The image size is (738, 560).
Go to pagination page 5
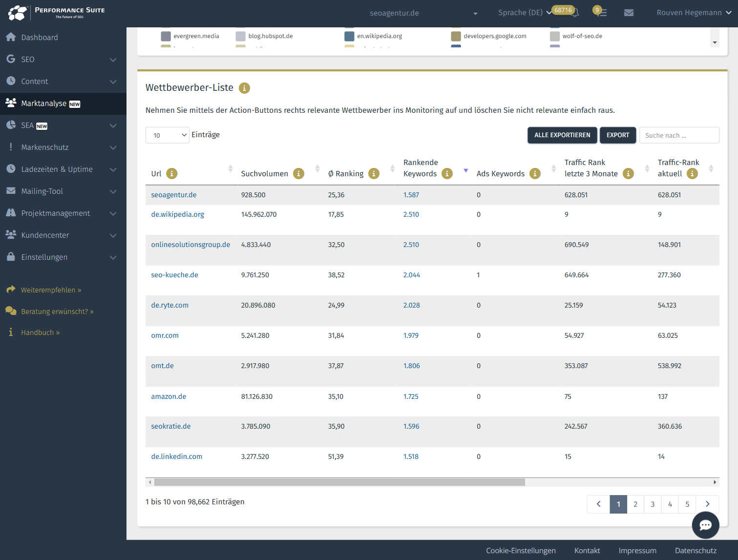687,504
